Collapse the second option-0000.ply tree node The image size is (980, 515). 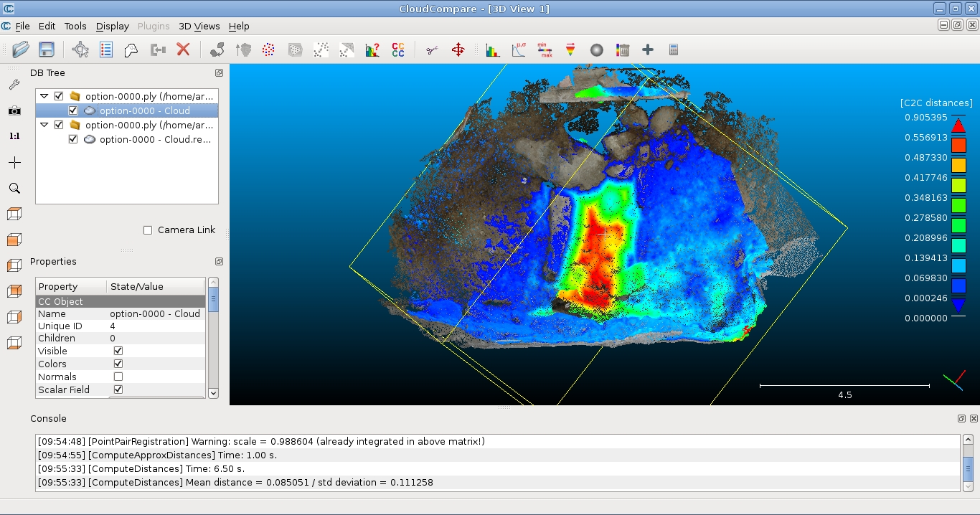point(44,125)
